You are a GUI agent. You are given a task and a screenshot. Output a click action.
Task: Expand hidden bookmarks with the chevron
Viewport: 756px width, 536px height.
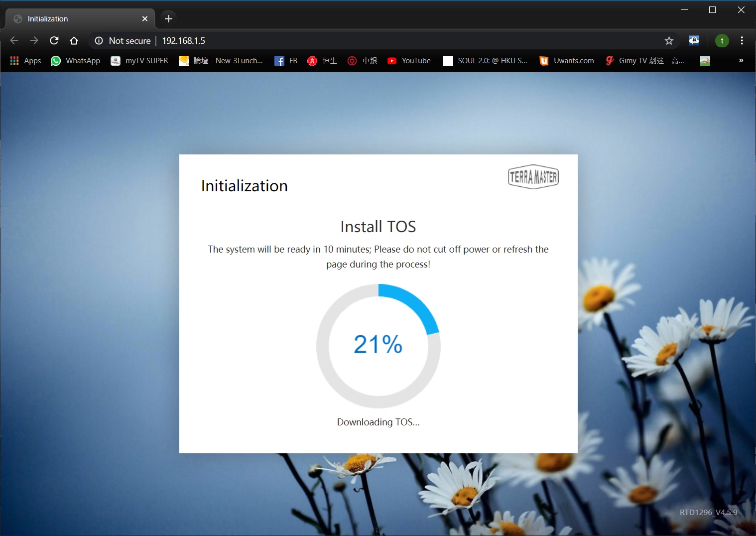coord(741,61)
